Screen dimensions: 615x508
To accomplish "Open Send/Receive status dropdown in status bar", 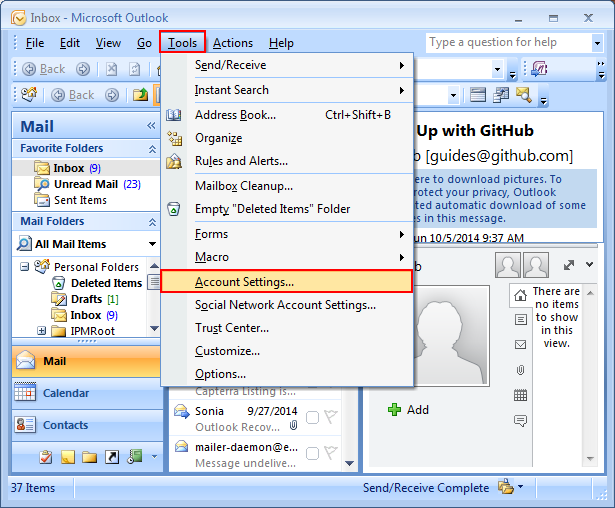I will pos(520,486).
